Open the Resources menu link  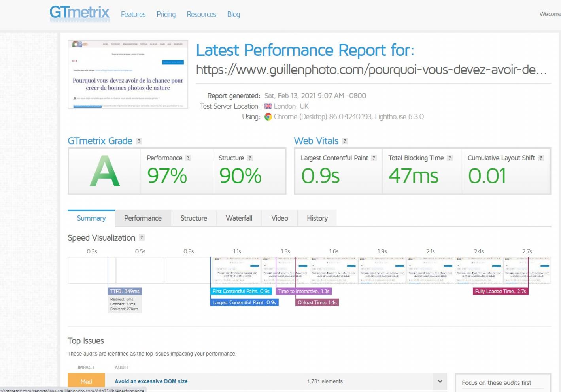(201, 14)
